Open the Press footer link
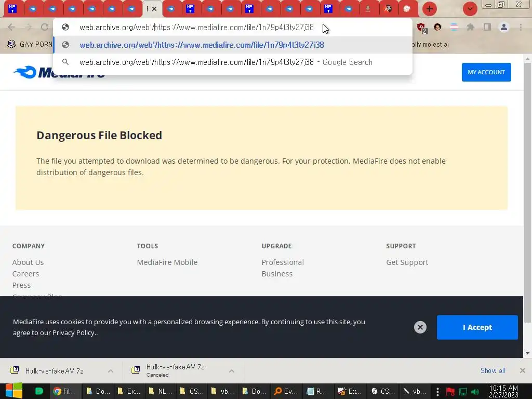Screen dimensions: 532x399 (21, 285)
